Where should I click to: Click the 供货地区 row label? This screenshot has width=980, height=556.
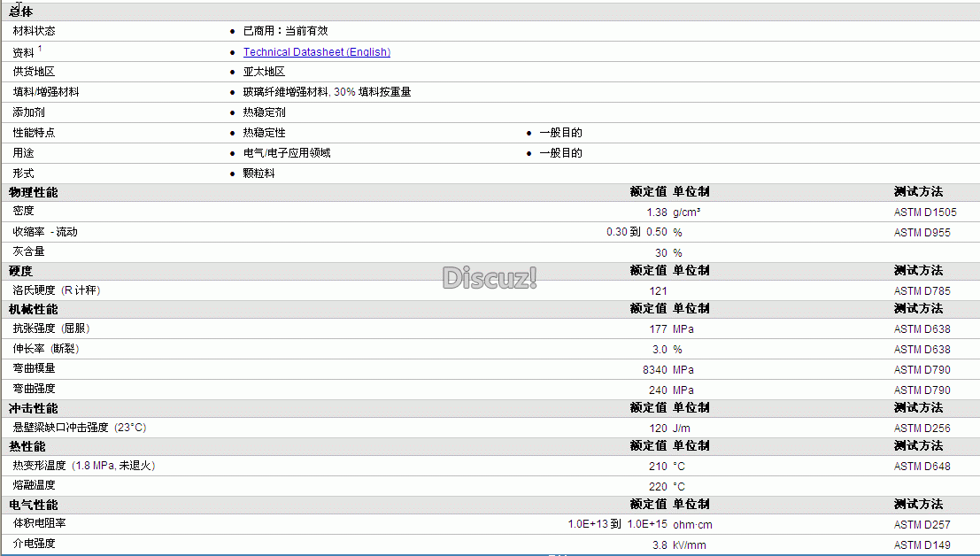click(x=34, y=71)
